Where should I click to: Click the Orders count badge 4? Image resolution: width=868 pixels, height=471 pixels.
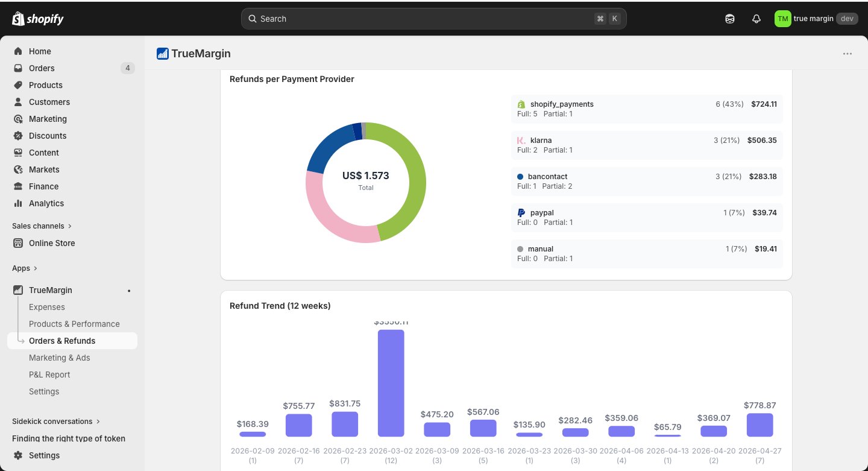pyautogui.click(x=127, y=68)
